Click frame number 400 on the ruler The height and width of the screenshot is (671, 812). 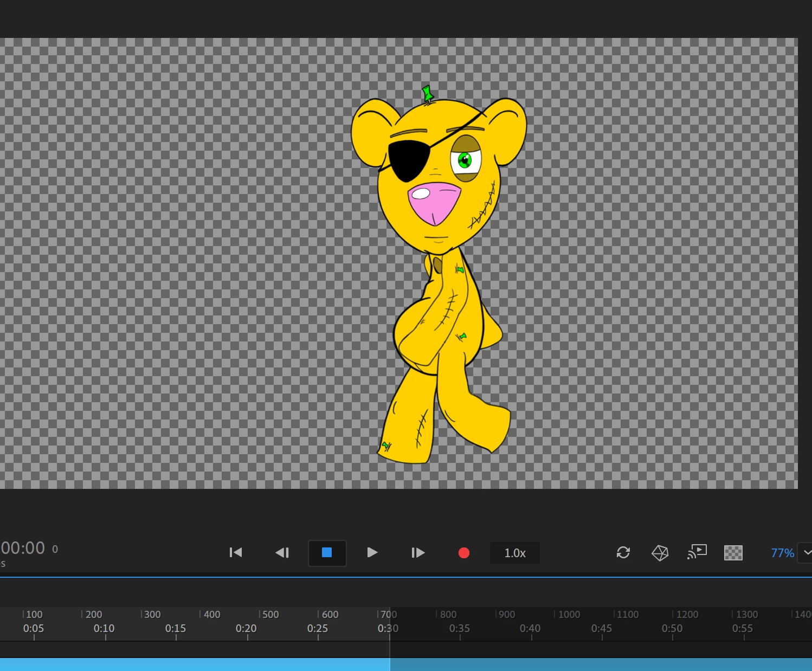tap(212, 615)
